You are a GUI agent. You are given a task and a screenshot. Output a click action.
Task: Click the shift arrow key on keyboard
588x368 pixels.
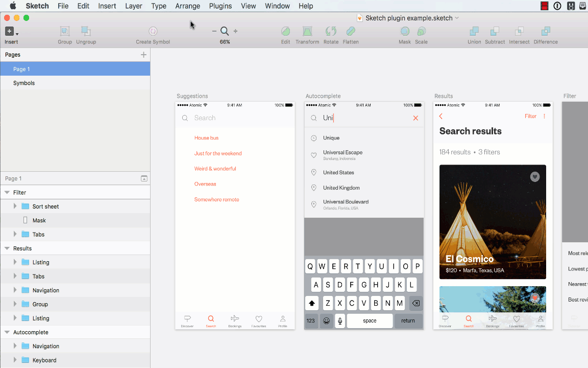pos(312,303)
